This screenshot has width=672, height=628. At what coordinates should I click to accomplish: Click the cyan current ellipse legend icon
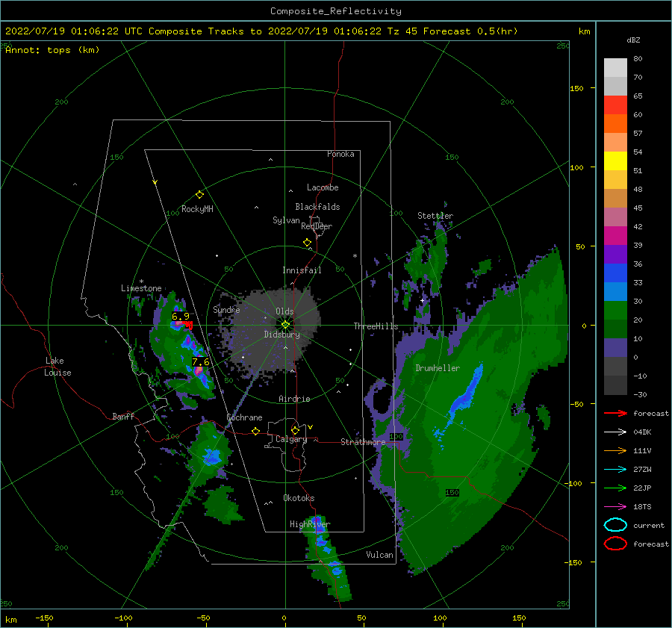(x=615, y=525)
